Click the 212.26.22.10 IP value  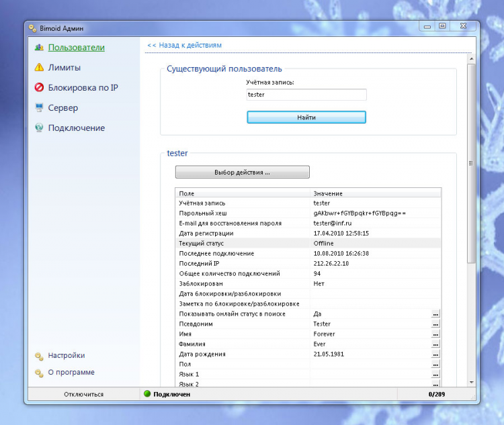(331, 263)
